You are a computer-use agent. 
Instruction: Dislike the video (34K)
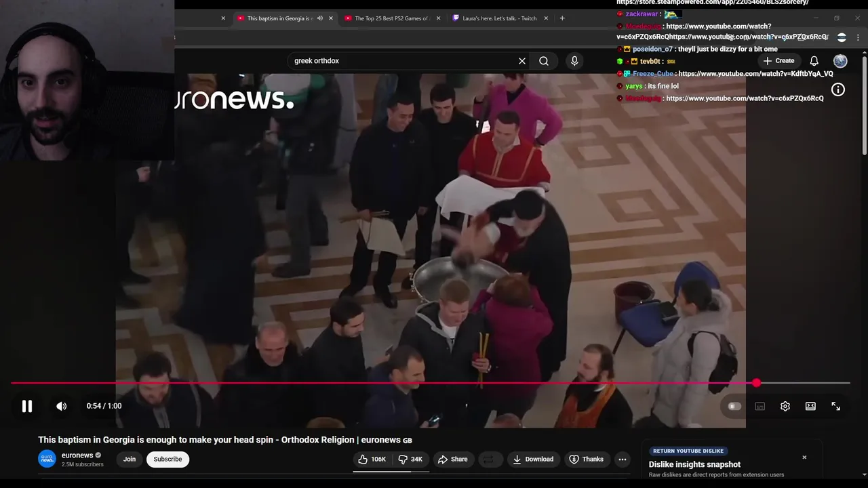[x=410, y=459]
